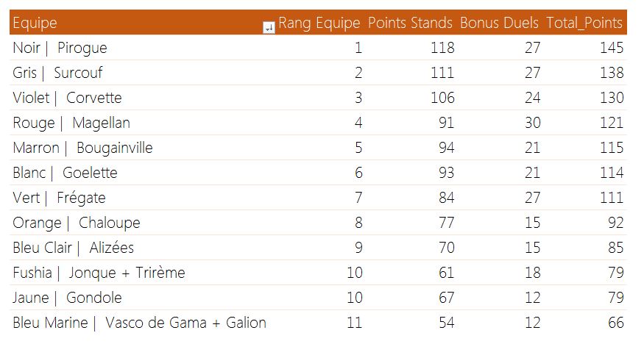Select the Marron | Bougainville cell
644x344 pixels.
[83, 148]
